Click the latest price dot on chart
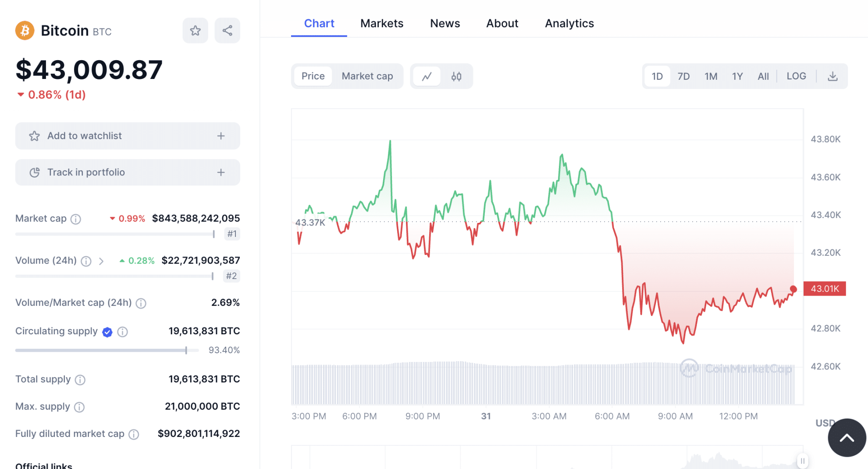The width and height of the screenshot is (868, 469). click(x=793, y=289)
